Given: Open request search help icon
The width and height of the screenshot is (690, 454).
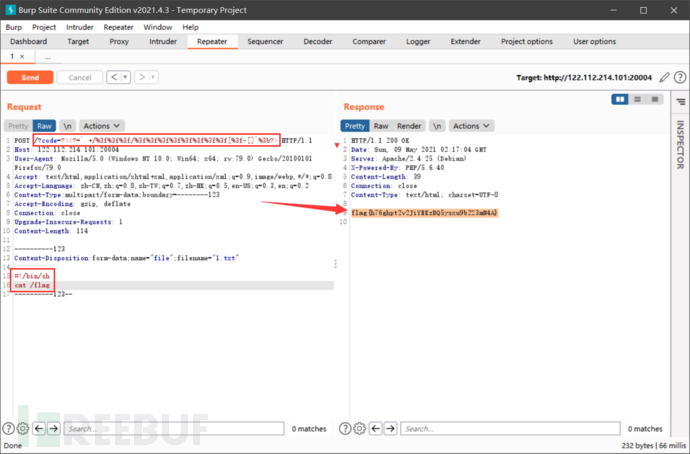Looking at the screenshot, I should tap(8, 428).
